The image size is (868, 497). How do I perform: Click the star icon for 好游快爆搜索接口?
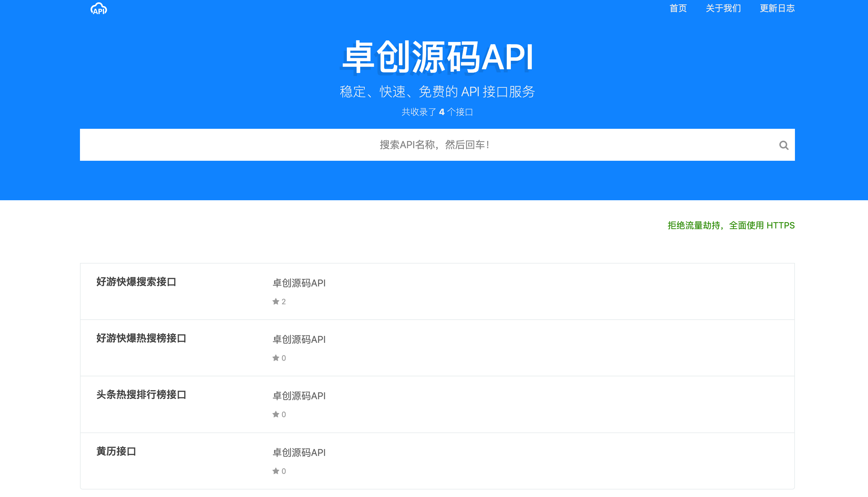[x=276, y=301]
